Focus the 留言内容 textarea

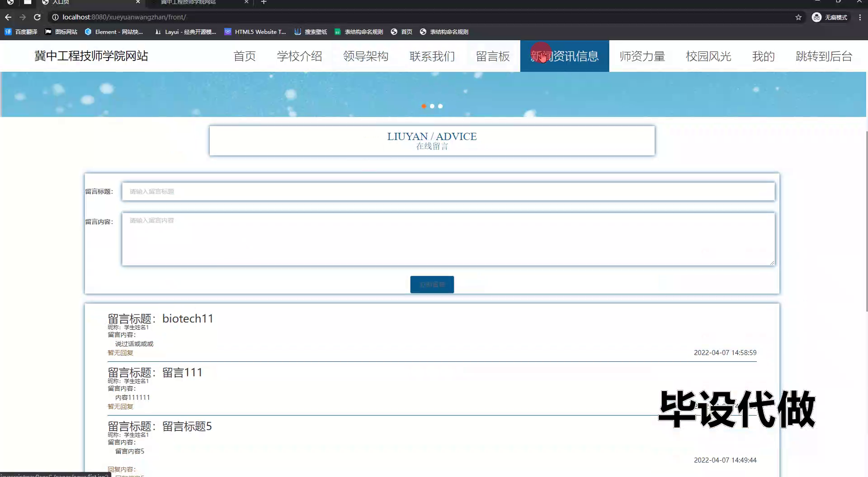[448, 239]
